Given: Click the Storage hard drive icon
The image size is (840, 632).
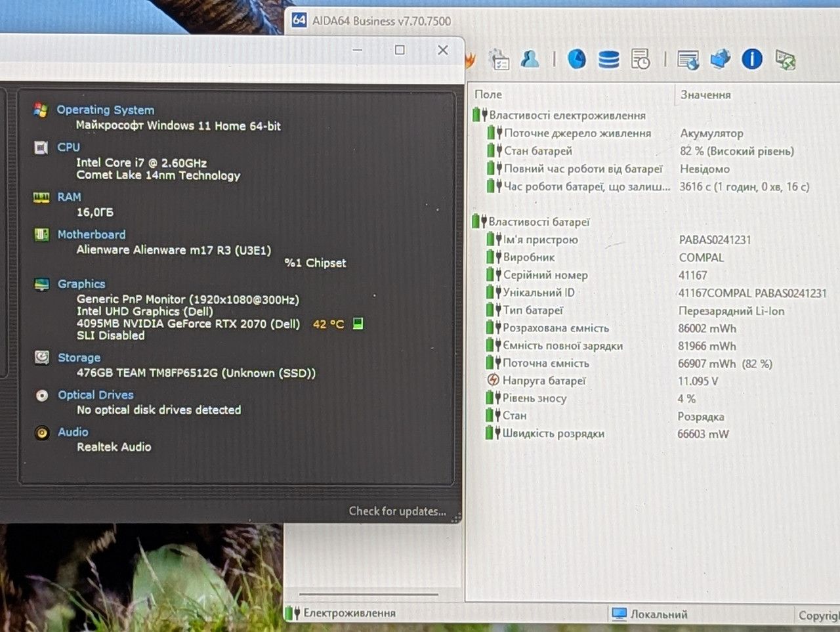Looking at the screenshot, I should click(42, 358).
